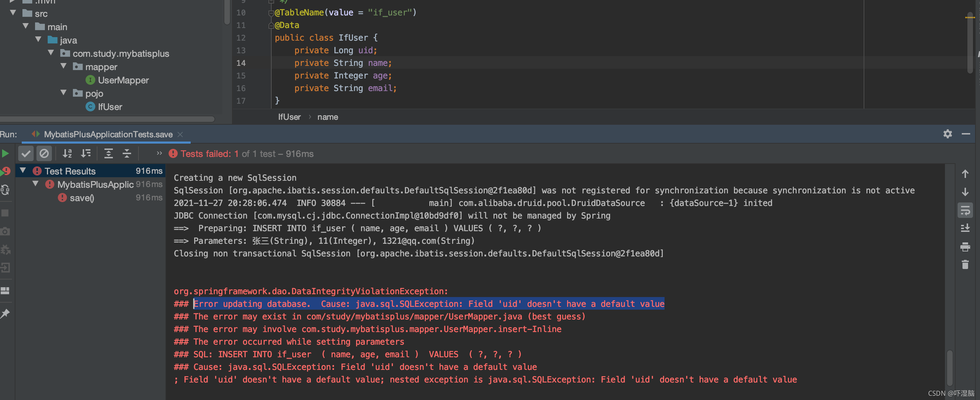Expand all test results
This screenshot has width=980, height=400.
(x=108, y=154)
